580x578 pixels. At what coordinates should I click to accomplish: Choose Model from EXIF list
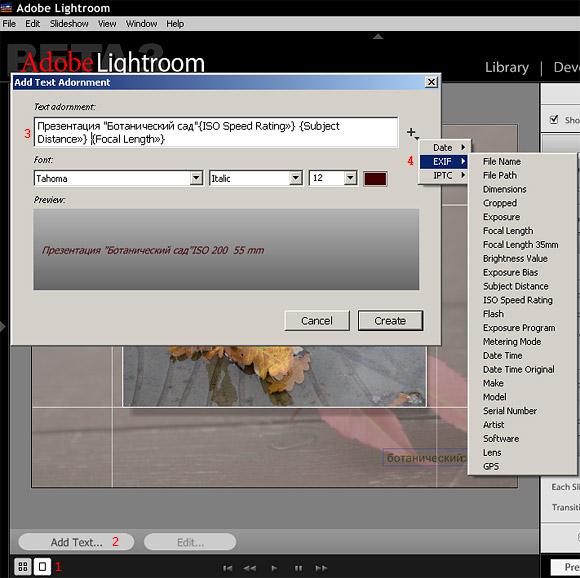coord(495,397)
